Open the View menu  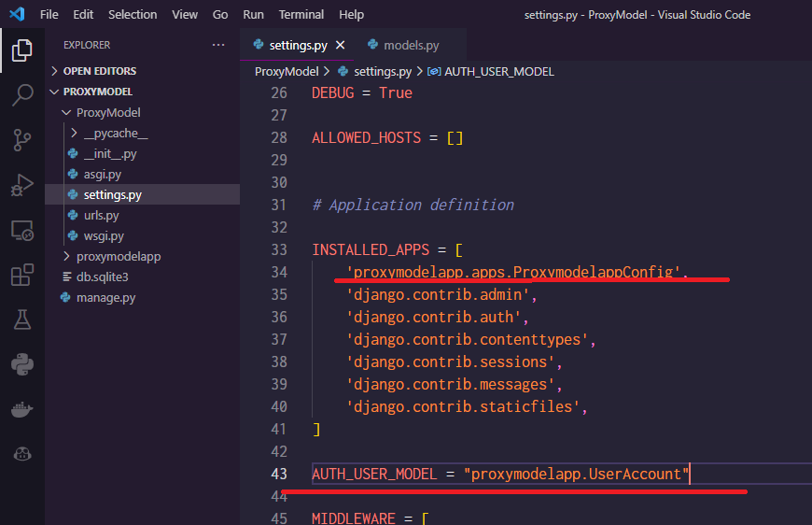point(185,15)
